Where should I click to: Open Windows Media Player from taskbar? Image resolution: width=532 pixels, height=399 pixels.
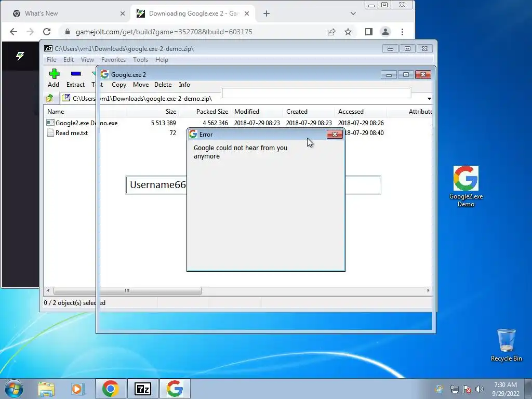(x=77, y=389)
